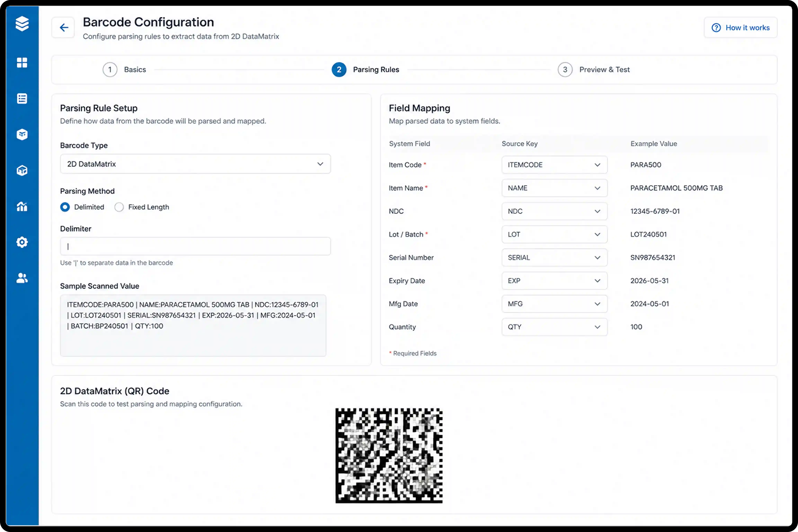Click the Required Fields note

(413, 353)
